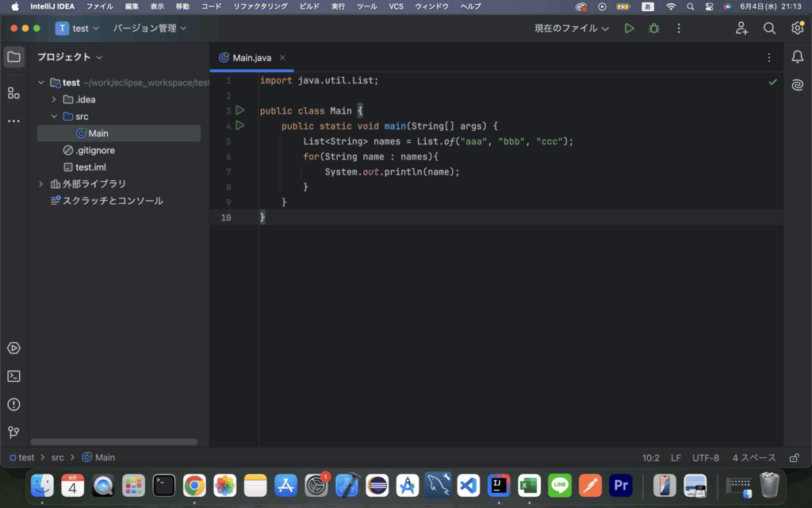Toggle read-only lock icon in status bar
The width and height of the screenshot is (812, 508).
pyautogui.click(x=794, y=458)
